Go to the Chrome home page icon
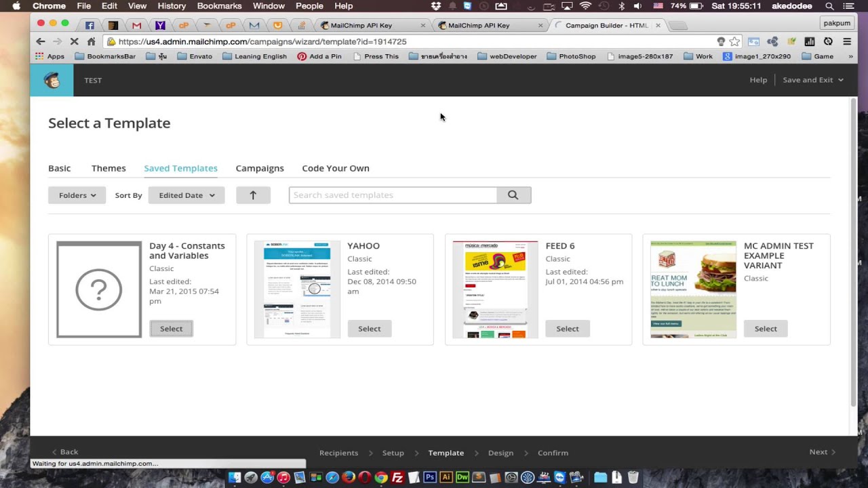 click(92, 41)
